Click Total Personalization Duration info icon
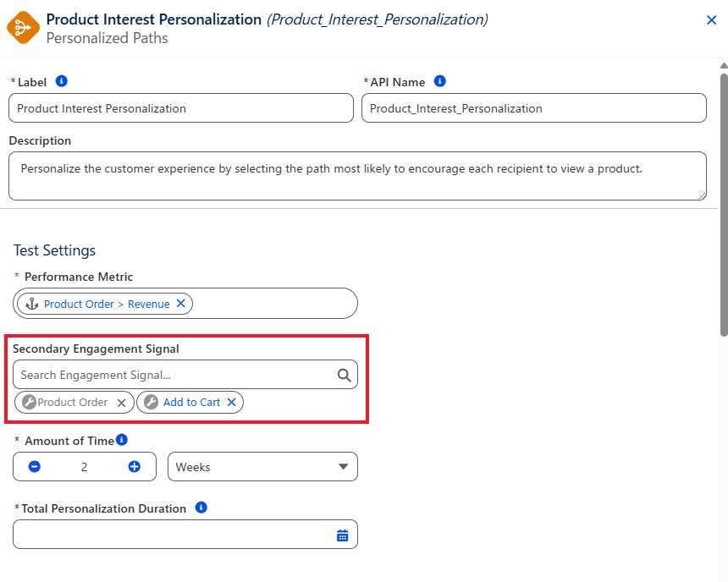The width and height of the screenshot is (728, 582). pos(201,508)
